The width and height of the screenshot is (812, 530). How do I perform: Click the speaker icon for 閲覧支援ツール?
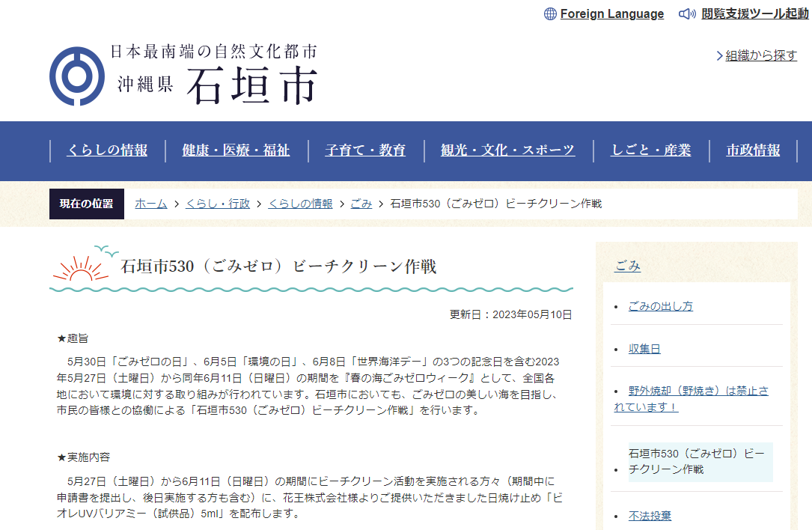[x=687, y=14]
